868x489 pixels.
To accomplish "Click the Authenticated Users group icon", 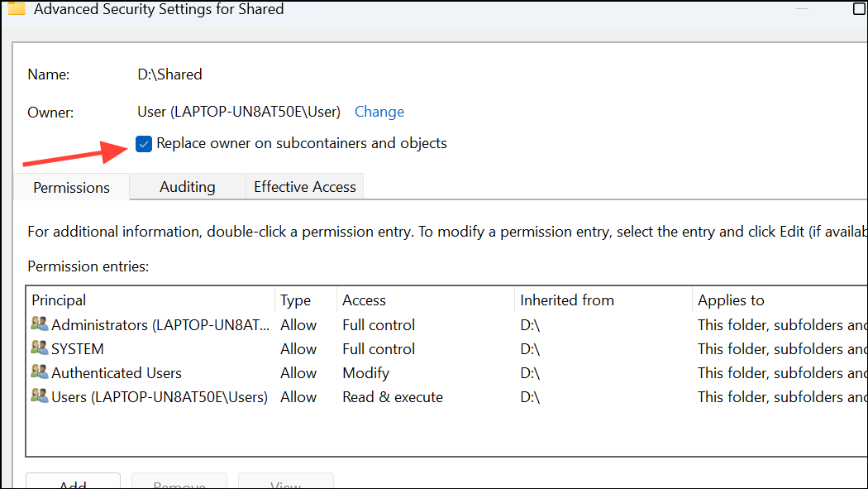I will [40, 372].
